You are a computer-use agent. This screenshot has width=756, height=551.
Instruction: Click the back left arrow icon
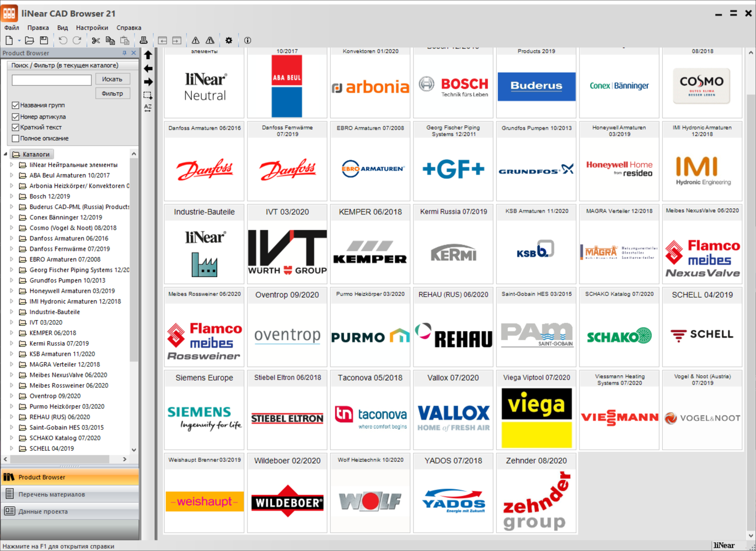(148, 69)
